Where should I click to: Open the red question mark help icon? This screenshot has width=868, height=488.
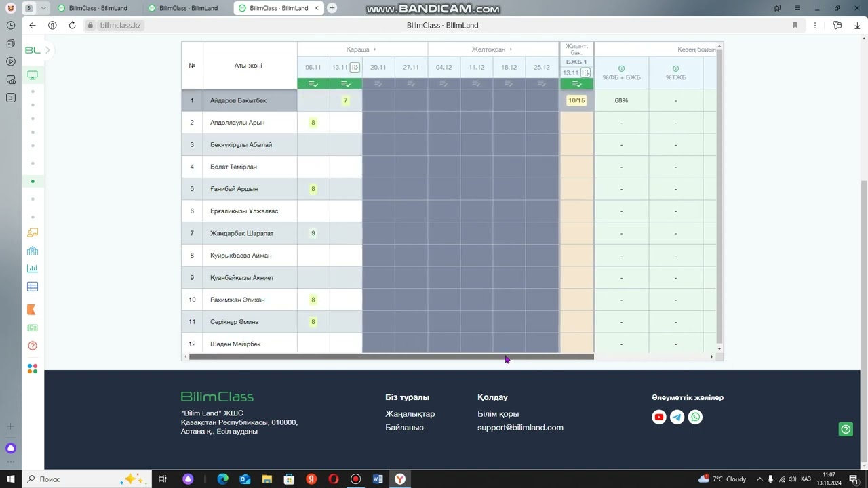tap(32, 346)
